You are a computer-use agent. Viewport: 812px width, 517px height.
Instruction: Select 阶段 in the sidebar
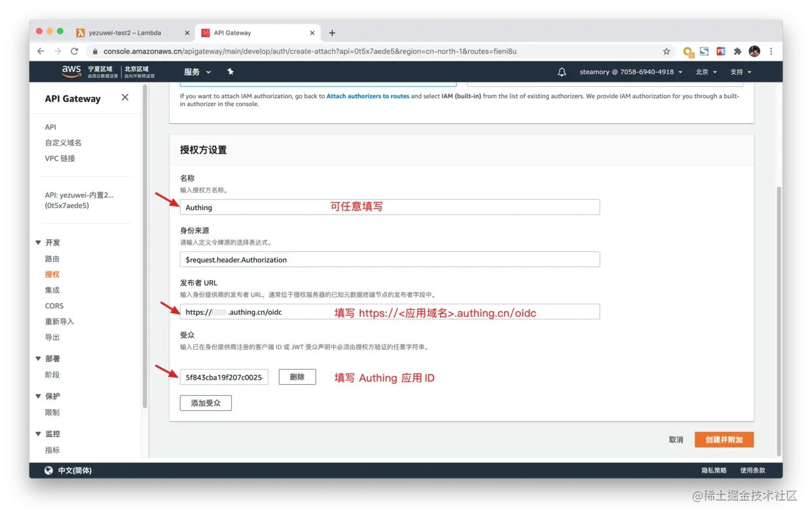pos(52,375)
